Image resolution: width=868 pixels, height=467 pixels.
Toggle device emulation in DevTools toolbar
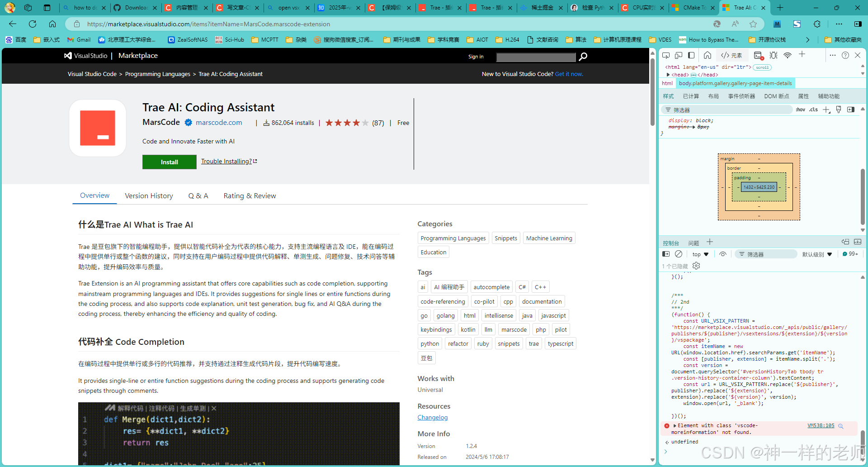679,55
